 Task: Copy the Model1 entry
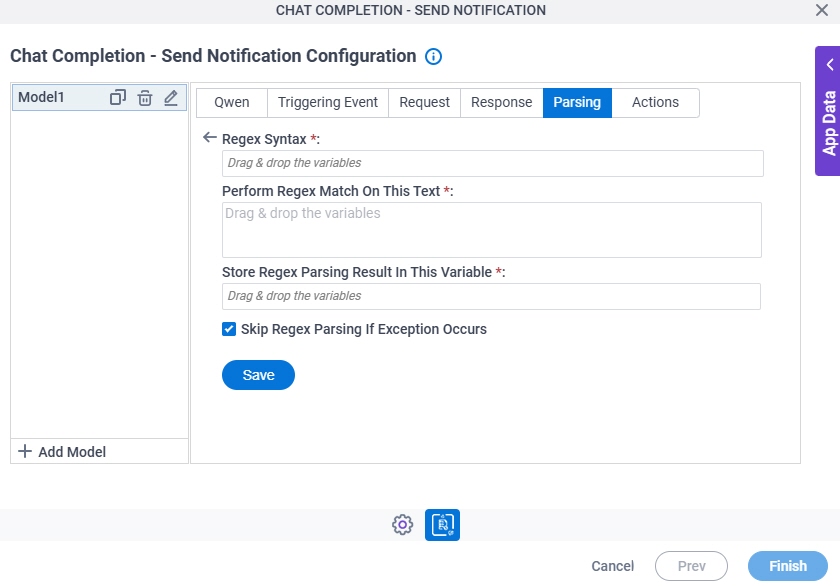pyautogui.click(x=118, y=97)
